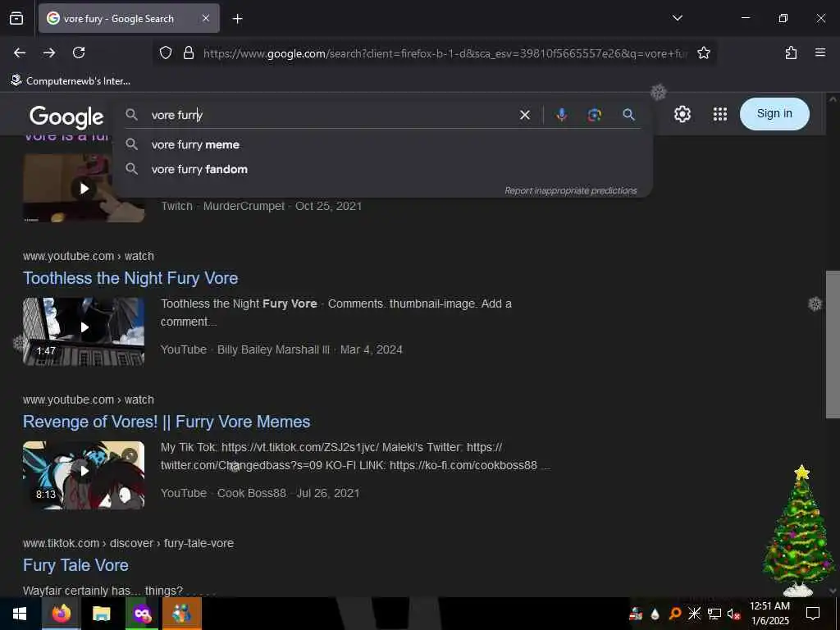The height and width of the screenshot is (630, 840).
Task: Focus the Google search text field
Action: click(332, 115)
